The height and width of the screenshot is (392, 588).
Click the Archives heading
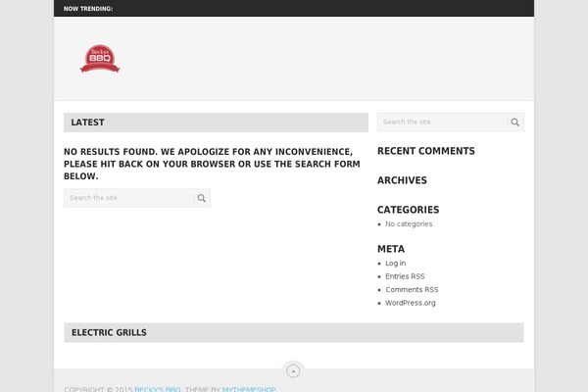click(402, 180)
